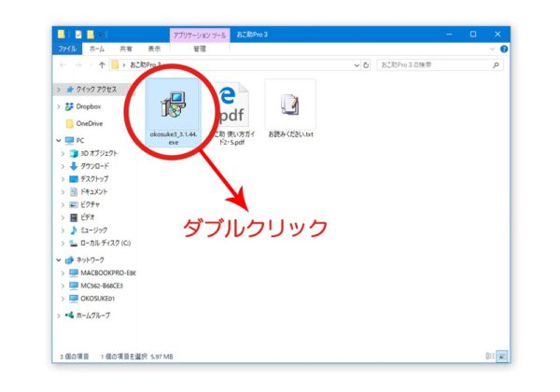The height and width of the screenshot is (392, 560).
Task: Expand the 3D オブジェクト node
Action: click(x=63, y=153)
